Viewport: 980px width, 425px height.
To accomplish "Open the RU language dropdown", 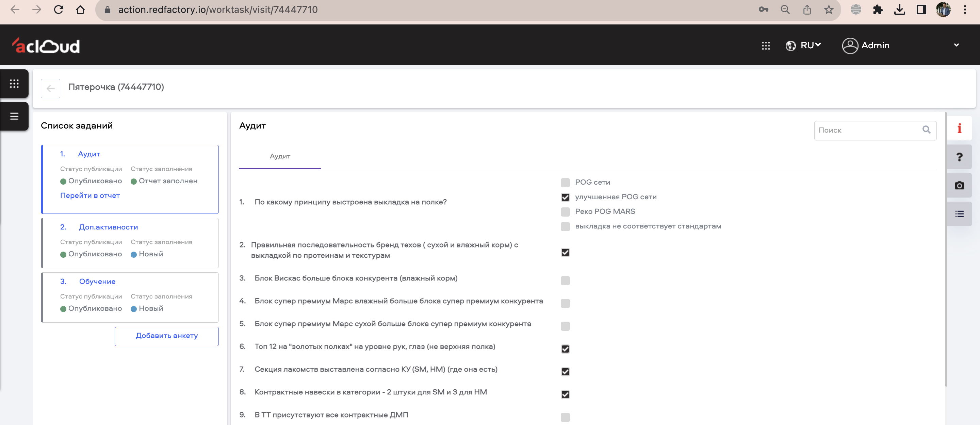I will [803, 45].
